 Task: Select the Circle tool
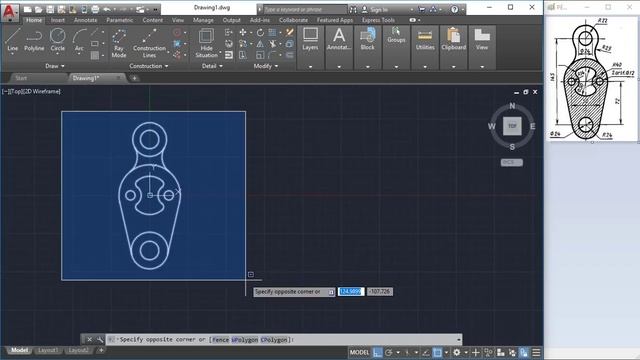58,40
